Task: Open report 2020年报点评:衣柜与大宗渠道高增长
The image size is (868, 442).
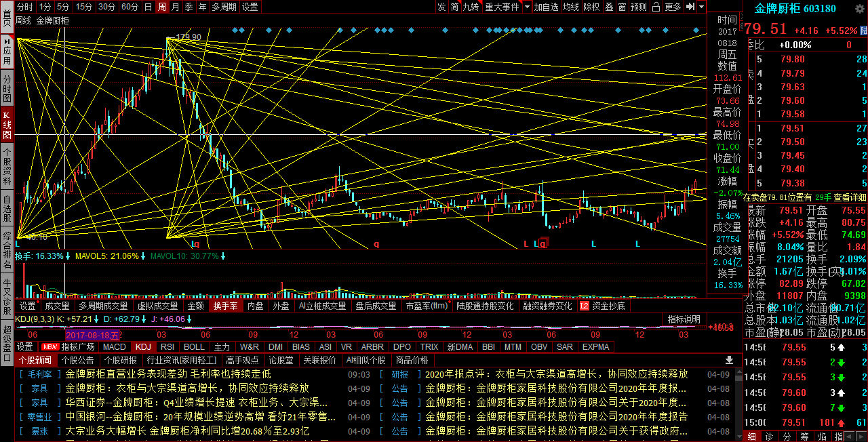Action: (x=557, y=374)
